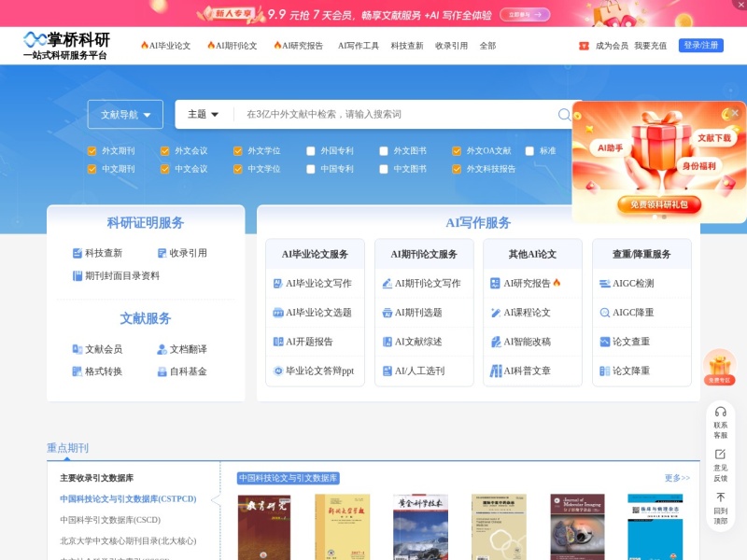747x560 pixels.
Task: Open the 文档翻译 icon
Action: [x=162, y=349]
